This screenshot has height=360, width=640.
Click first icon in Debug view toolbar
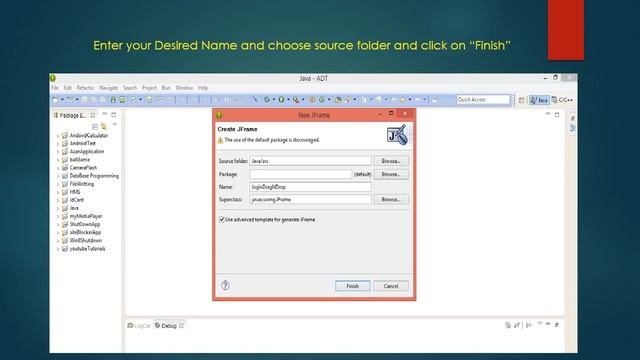508,325
